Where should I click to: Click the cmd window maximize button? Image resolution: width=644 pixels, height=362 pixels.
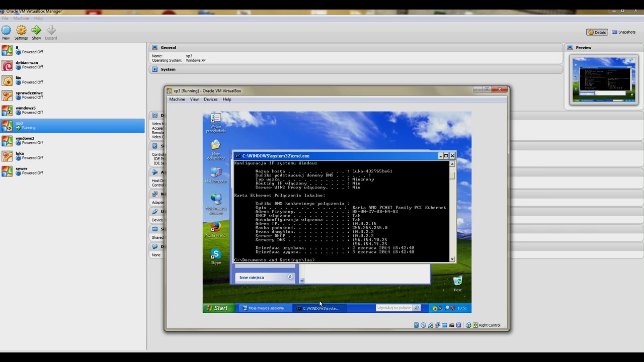coord(446,156)
